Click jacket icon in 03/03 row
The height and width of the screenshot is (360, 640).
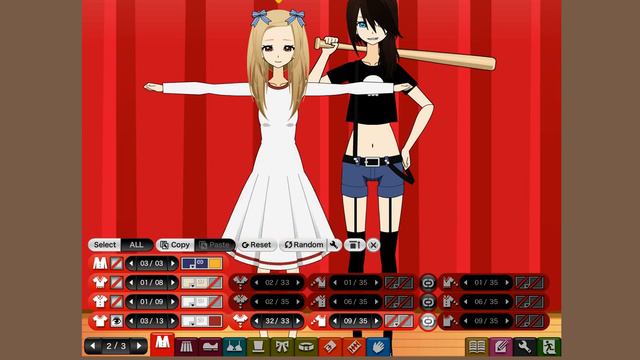click(100, 263)
